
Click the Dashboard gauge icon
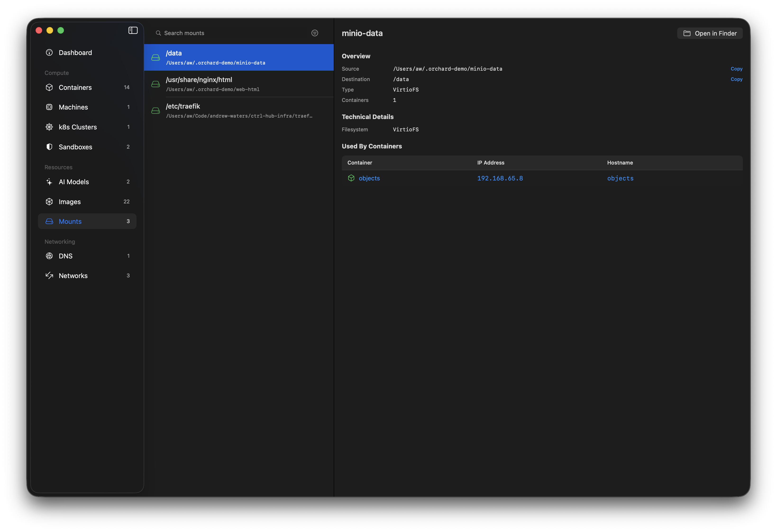(x=49, y=52)
